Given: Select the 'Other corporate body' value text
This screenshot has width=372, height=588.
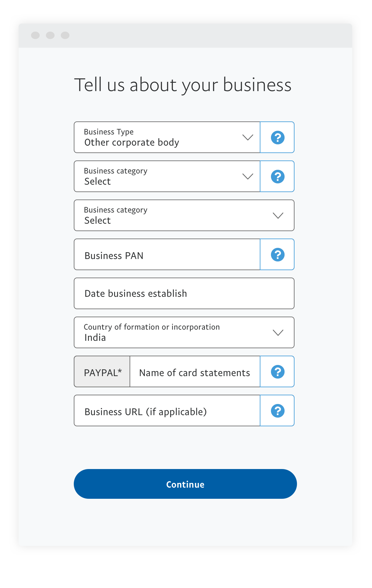Looking at the screenshot, I should [x=132, y=143].
